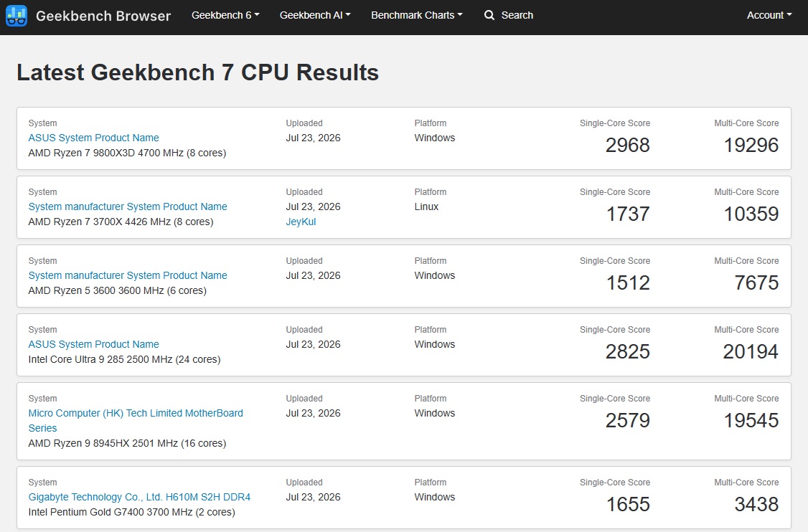This screenshot has height=532, width=808.
Task: Click the magnifier Search icon
Action: (489, 16)
